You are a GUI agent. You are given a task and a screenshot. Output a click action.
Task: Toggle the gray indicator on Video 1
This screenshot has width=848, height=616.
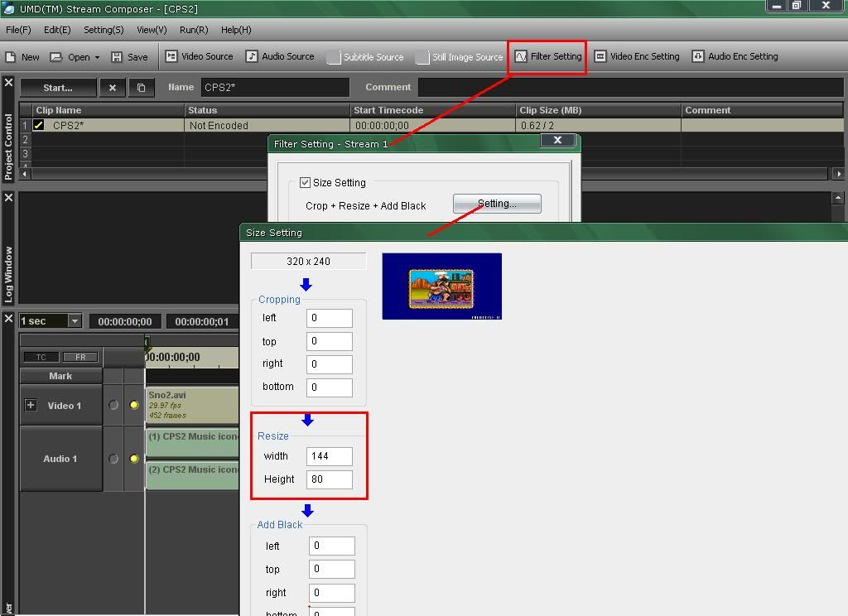(113, 405)
